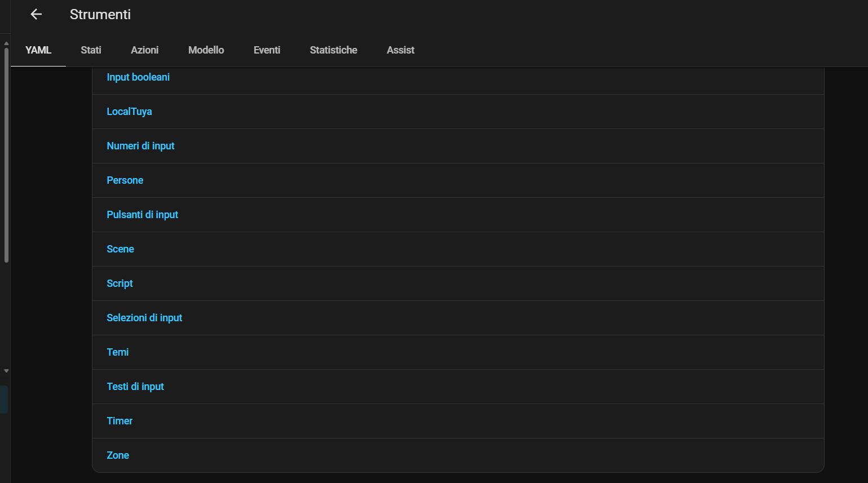Image resolution: width=868 pixels, height=483 pixels.
Task: Reload Scene configuration
Action: (120, 249)
